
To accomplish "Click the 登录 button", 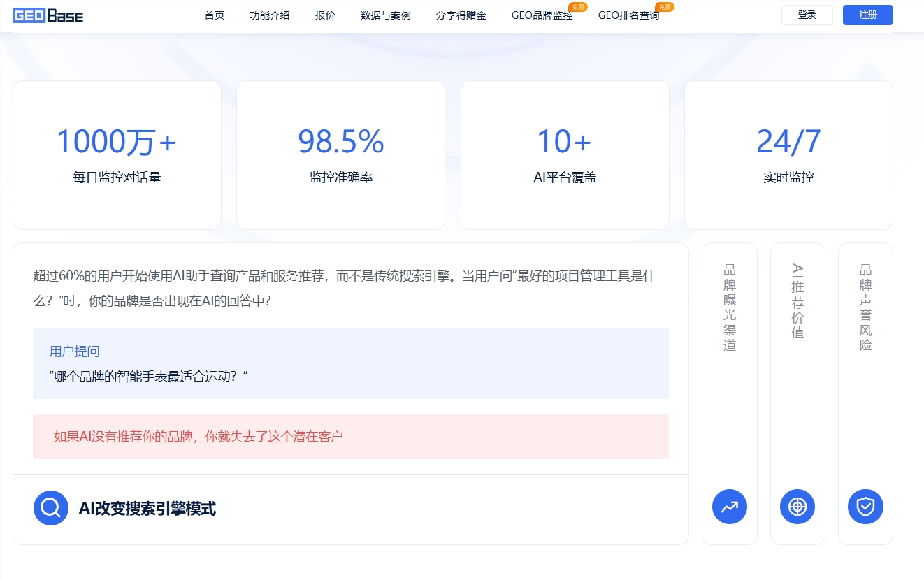I will (807, 15).
